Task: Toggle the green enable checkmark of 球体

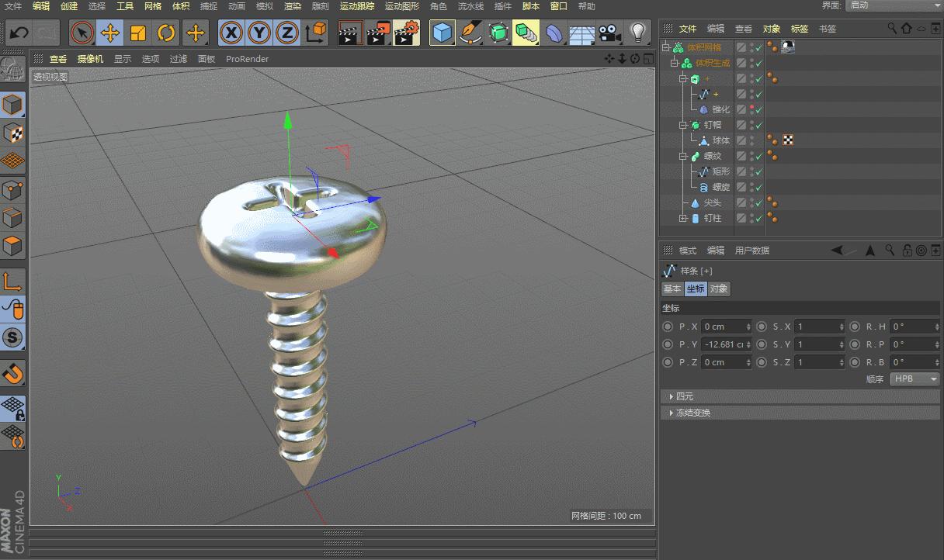Action: click(x=761, y=140)
